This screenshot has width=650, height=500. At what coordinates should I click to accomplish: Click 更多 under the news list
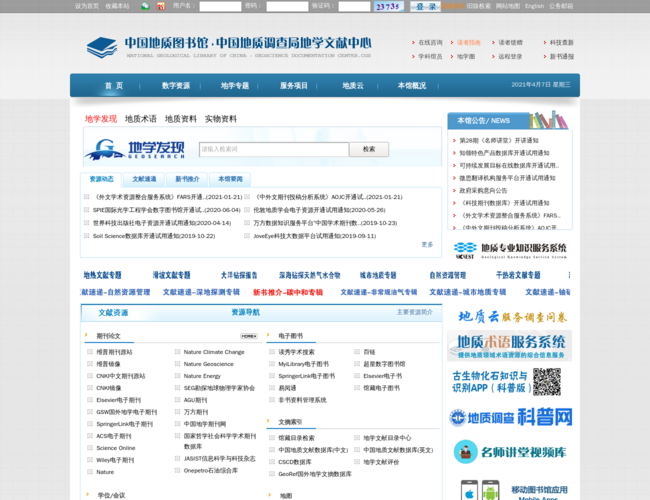[x=427, y=245]
